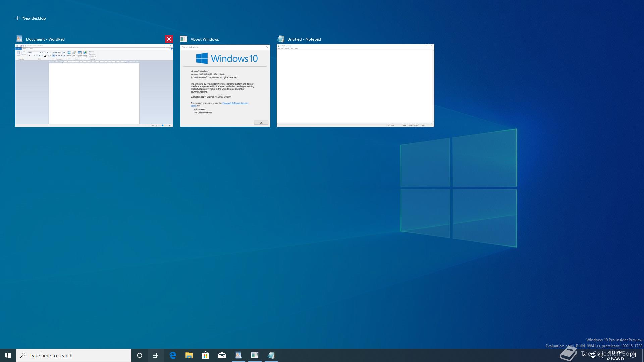644x362 pixels.
Task: Activate Notepad from its taskbar icon
Action: click(271, 355)
